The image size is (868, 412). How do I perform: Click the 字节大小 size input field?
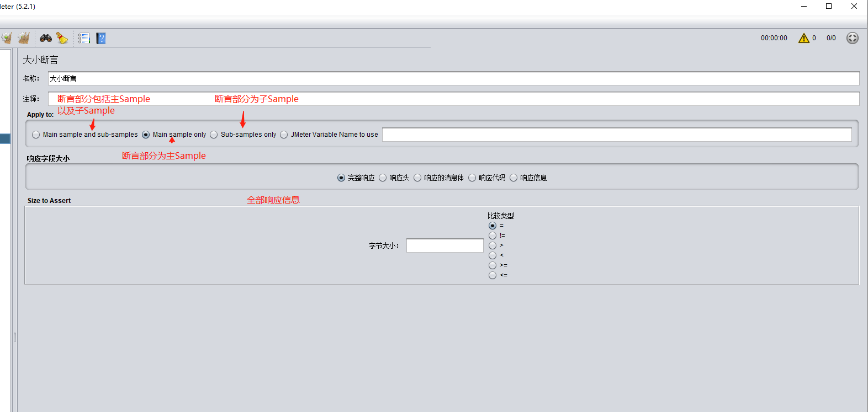click(445, 245)
